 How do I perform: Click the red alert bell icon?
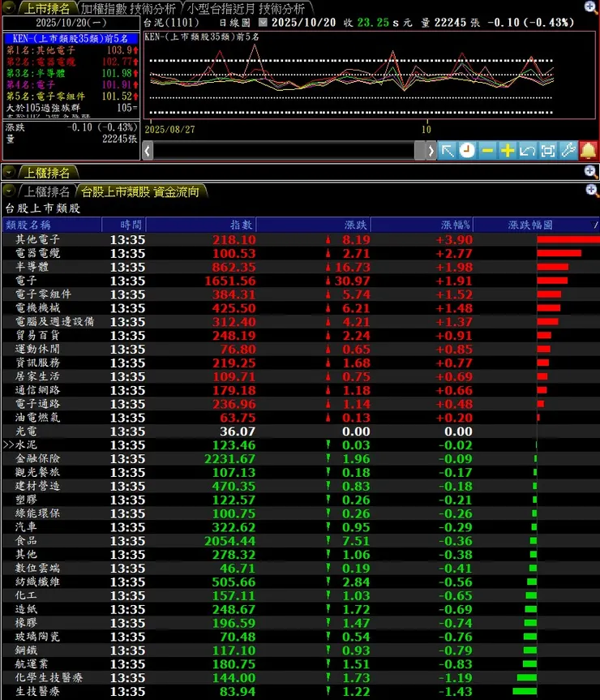pos(589,151)
